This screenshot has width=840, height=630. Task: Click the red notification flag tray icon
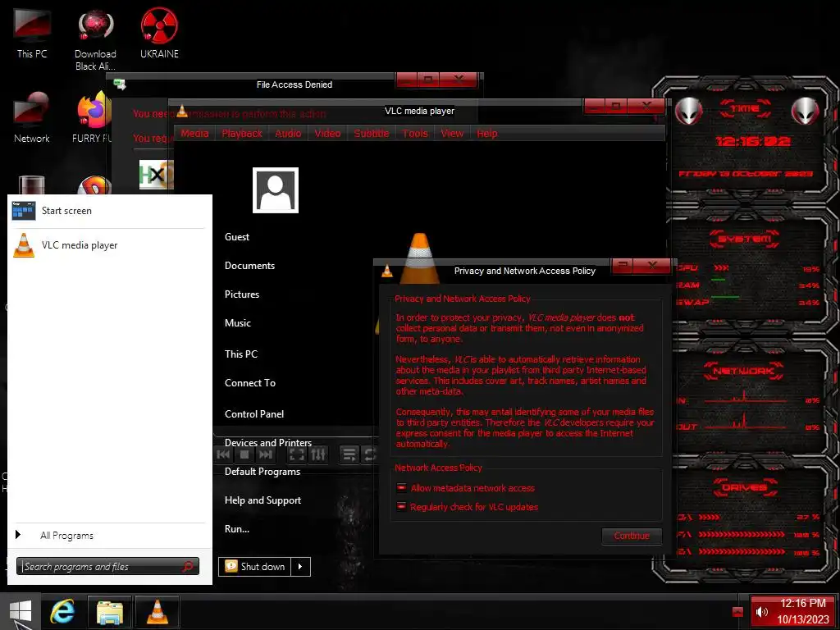pyautogui.click(x=737, y=612)
